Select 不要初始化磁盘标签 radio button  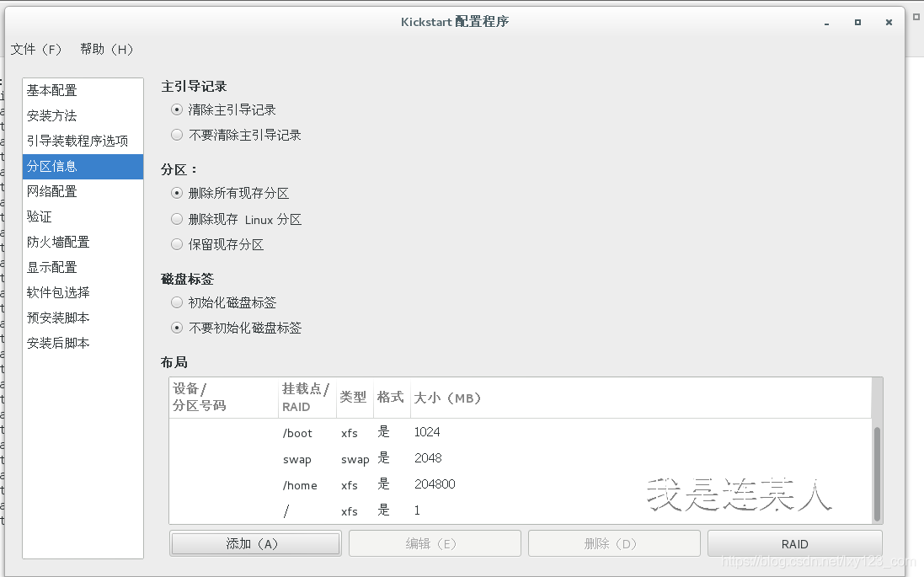(x=177, y=328)
